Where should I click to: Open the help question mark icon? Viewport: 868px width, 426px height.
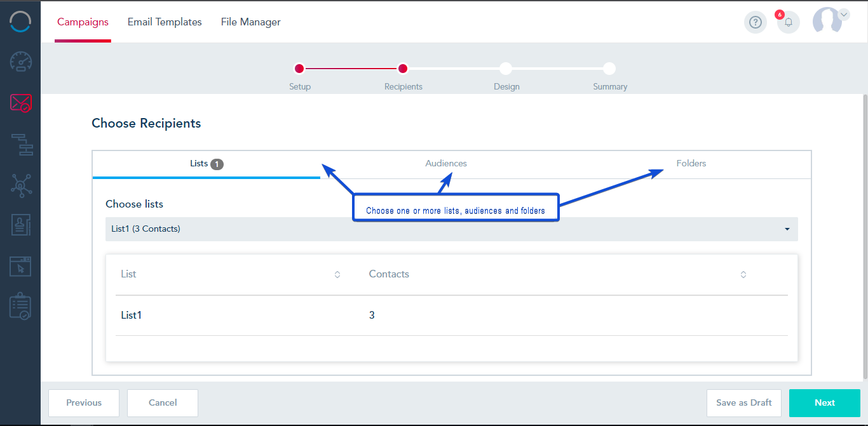click(755, 22)
